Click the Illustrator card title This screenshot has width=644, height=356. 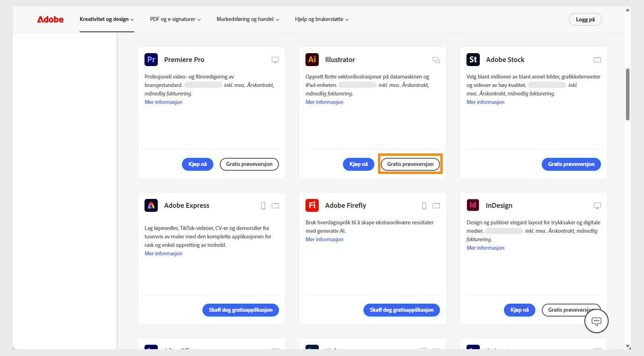click(340, 60)
